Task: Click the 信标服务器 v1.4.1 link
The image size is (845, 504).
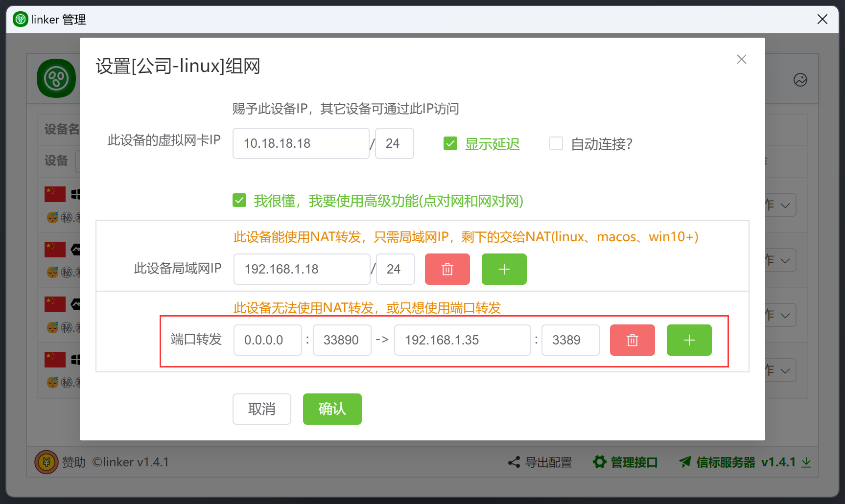Action: tap(746, 462)
